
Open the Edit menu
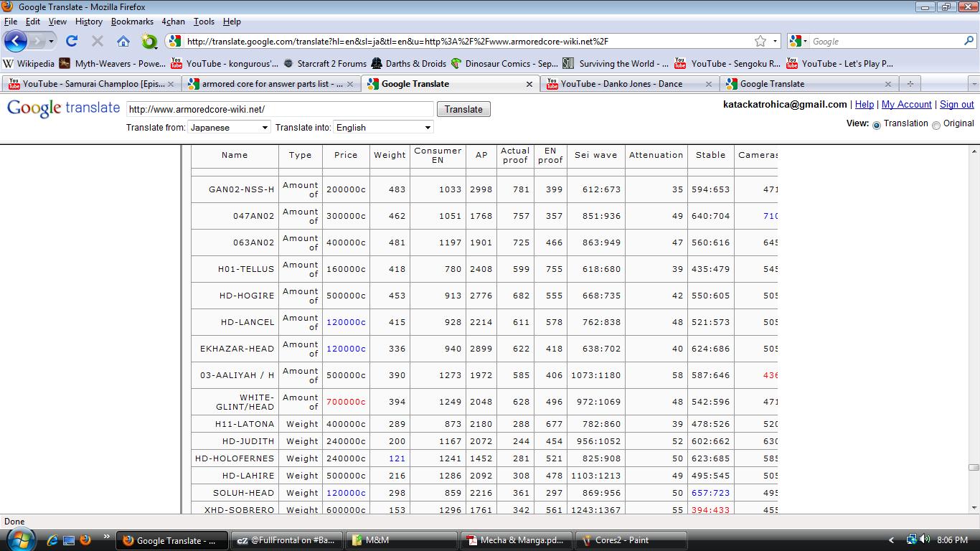33,22
